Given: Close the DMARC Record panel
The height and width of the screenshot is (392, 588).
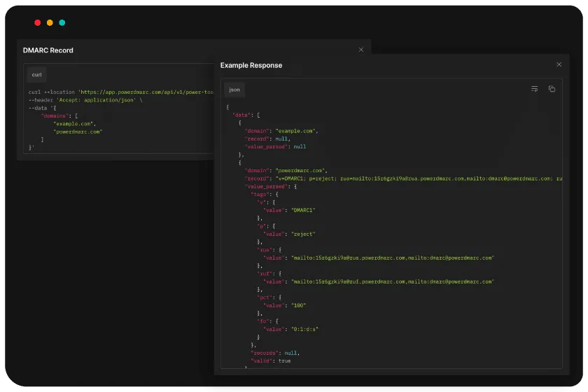Looking at the screenshot, I should click(x=360, y=50).
